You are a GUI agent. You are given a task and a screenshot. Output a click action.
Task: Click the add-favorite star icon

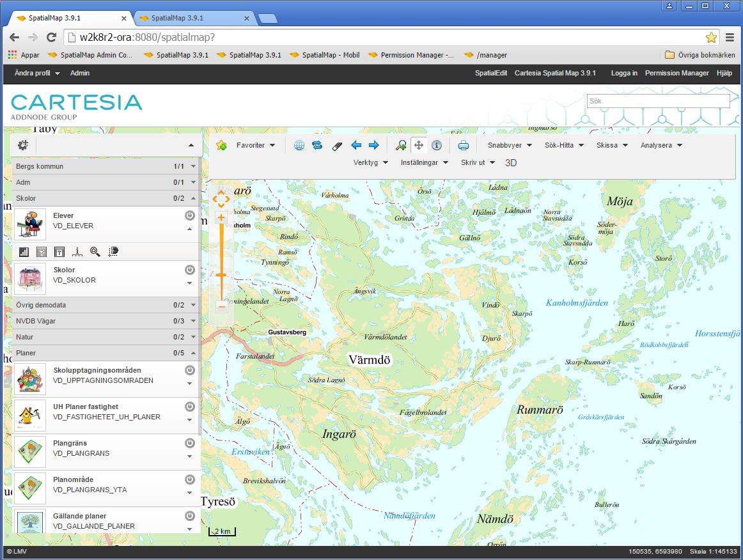[221, 146]
